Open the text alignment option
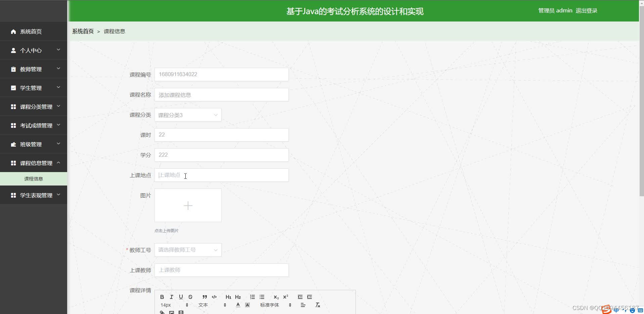644x314 pixels. tap(303, 305)
